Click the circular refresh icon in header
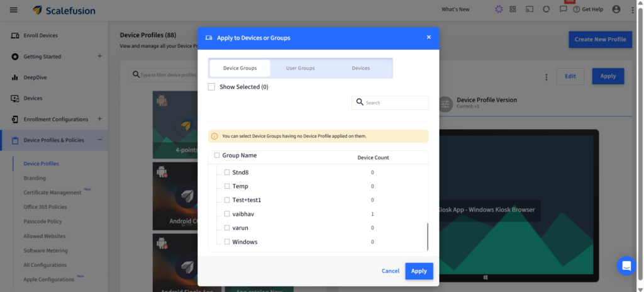Image resolution: width=644 pixels, height=292 pixels. point(547,9)
